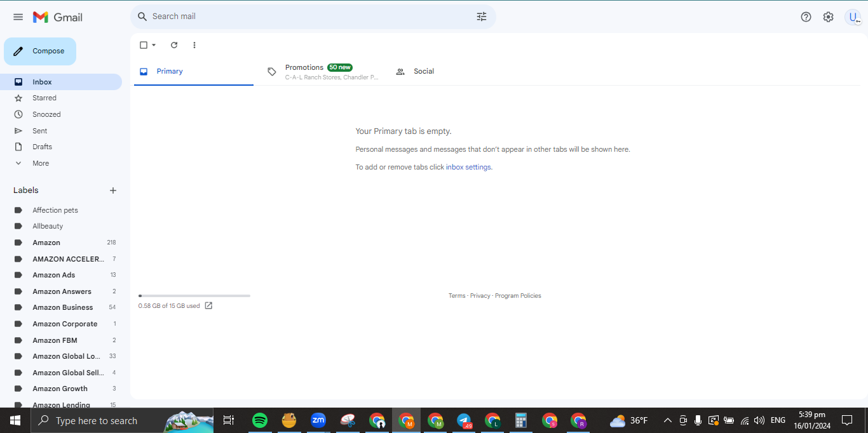Click the ENG language indicator
The height and width of the screenshot is (433, 868).
778,420
